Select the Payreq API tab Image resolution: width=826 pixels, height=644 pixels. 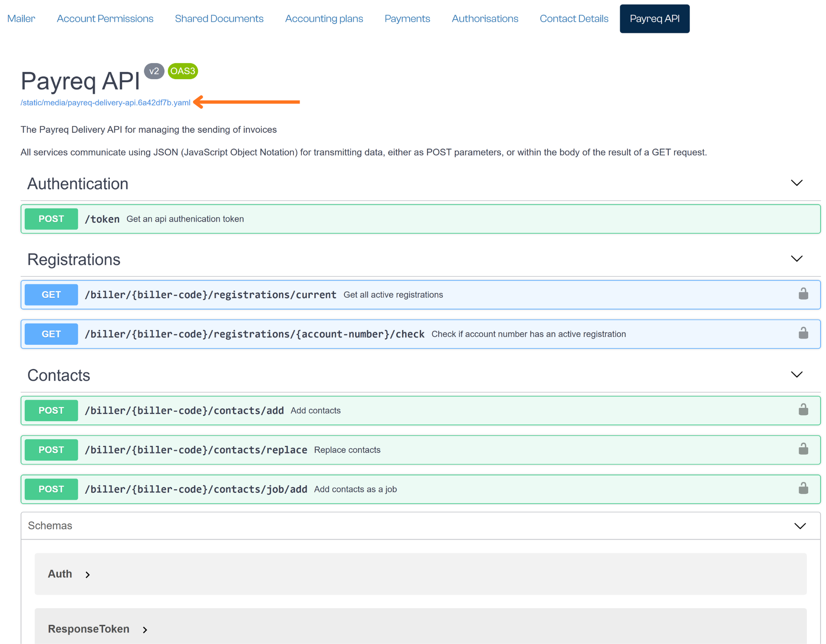654,19
